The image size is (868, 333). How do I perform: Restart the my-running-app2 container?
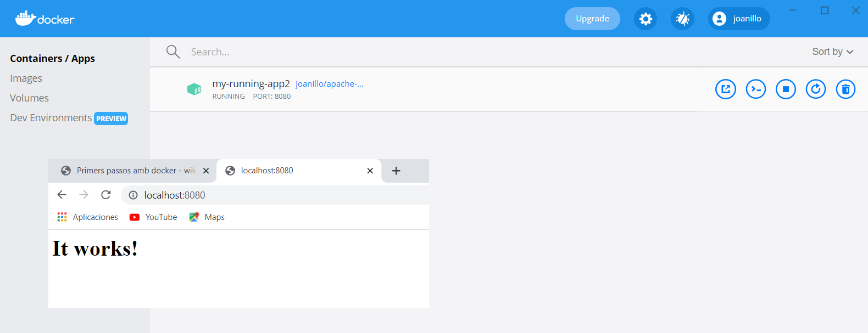click(x=816, y=89)
